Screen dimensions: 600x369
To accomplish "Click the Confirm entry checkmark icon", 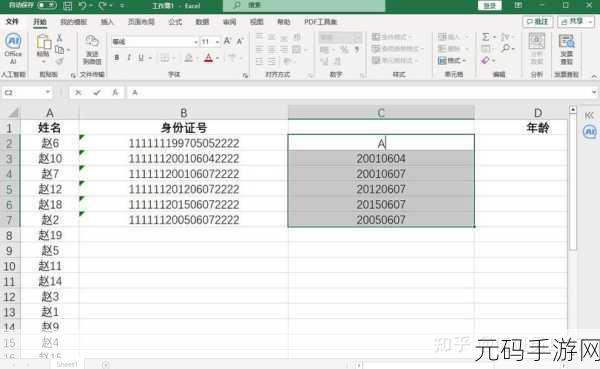I will (x=97, y=92).
